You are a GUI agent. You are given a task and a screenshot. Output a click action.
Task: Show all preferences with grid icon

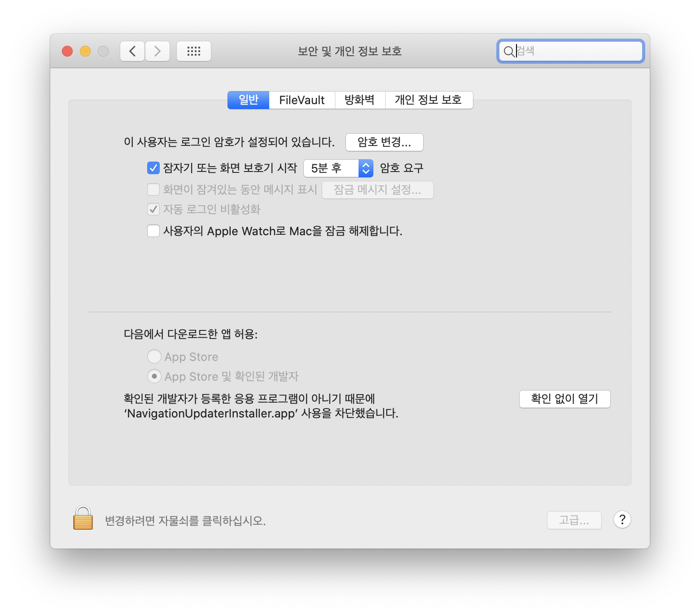tap(194, 51)
